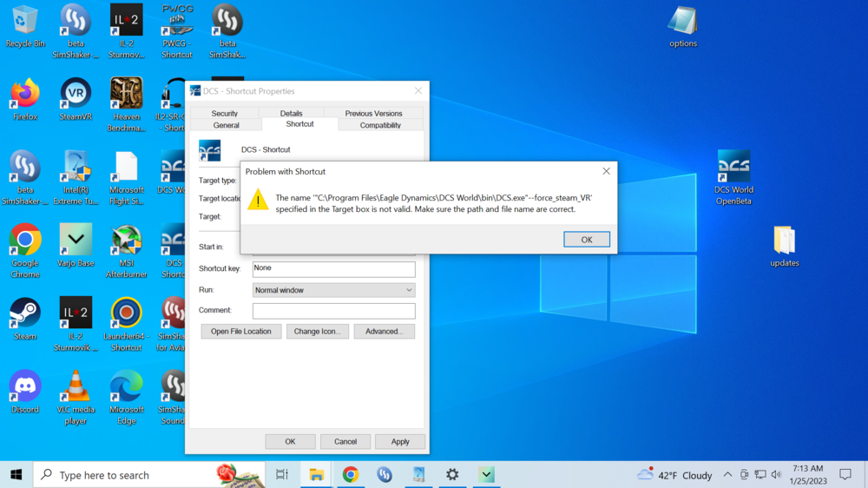Close the Problem with Shortcut dialog
Image resolution: width=868 pixels, height=488 pixels.
pos(606,171)
